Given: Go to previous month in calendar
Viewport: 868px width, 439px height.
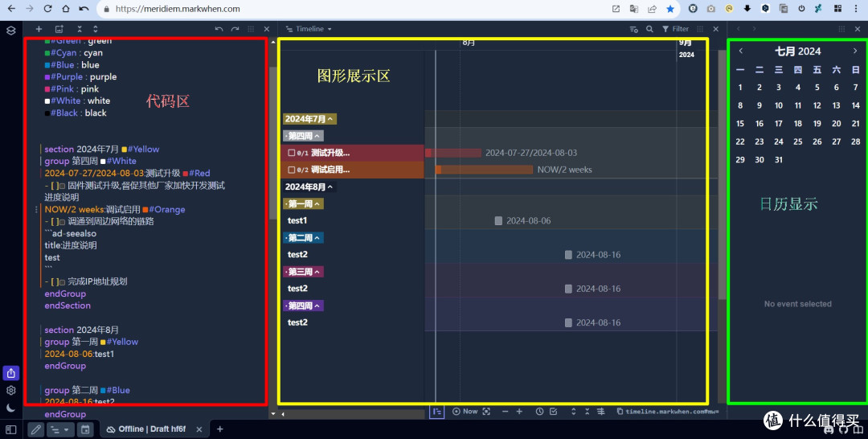Looking at the screenshot, I should tap(741, 51).
